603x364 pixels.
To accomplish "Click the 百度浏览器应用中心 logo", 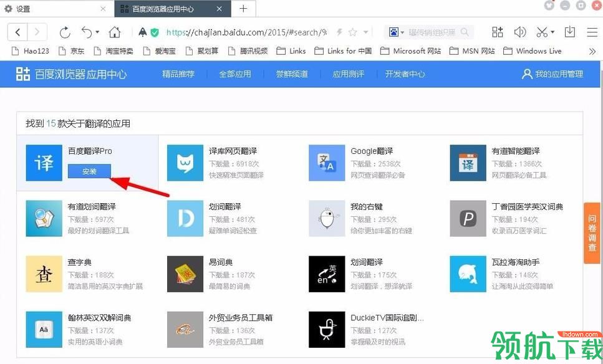I will 71,74.
